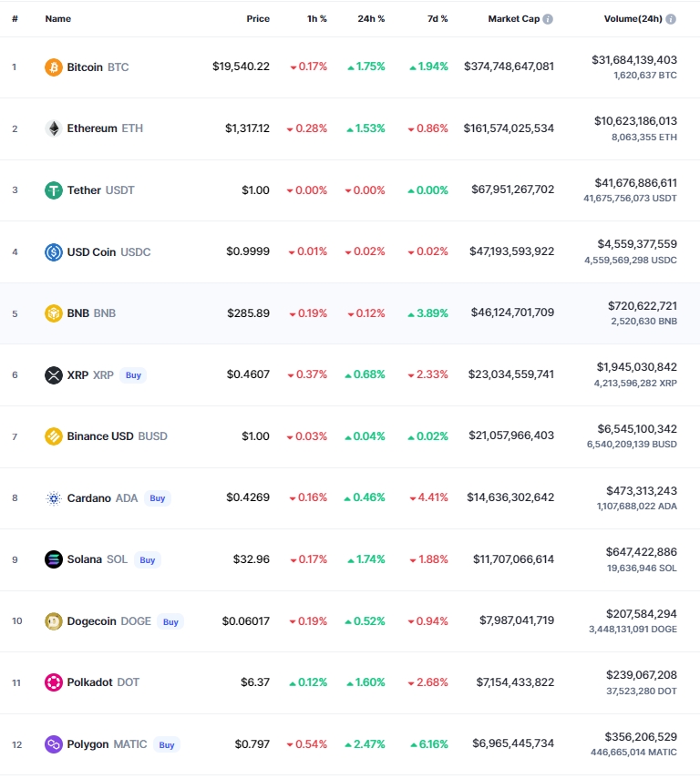Click the Market Cap info icon
The image size is (700, 779).
coord(548,19)
